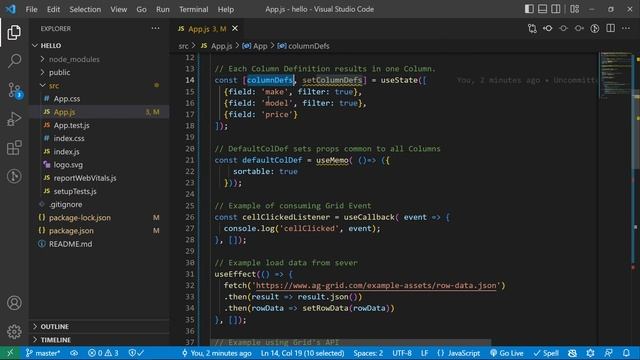Screen dimensions: 640x360
Task: Open Explorer views and more actions
Action: click(156, 29)
